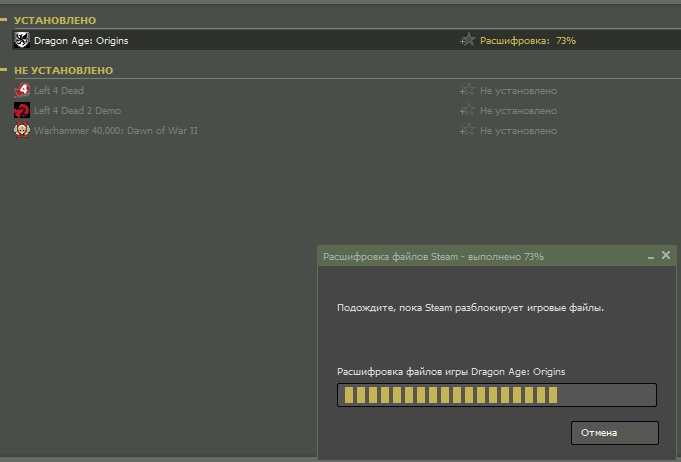Click Расшифровка файлов игры Dragon Age: Origins label
The image size is (681, 462).
point(451,372)
